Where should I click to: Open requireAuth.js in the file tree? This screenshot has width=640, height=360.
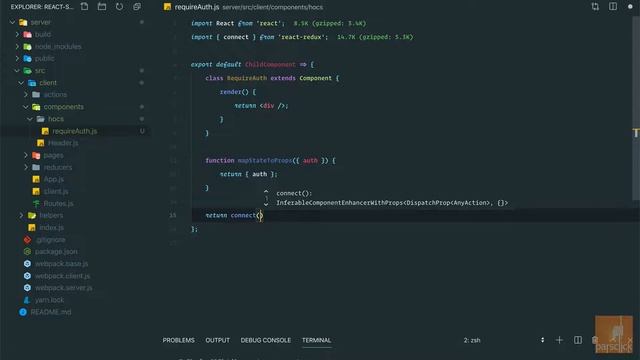click(75, 131)
